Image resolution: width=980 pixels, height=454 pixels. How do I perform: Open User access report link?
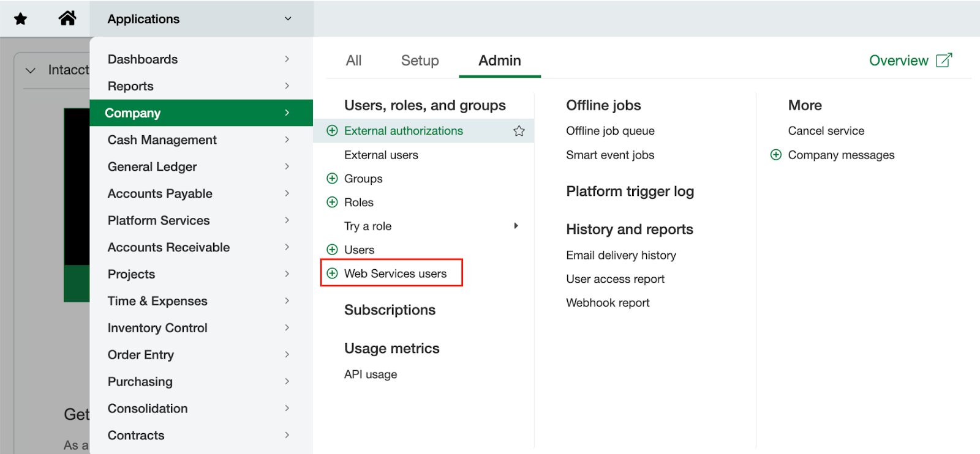click(x=615, y=279)
